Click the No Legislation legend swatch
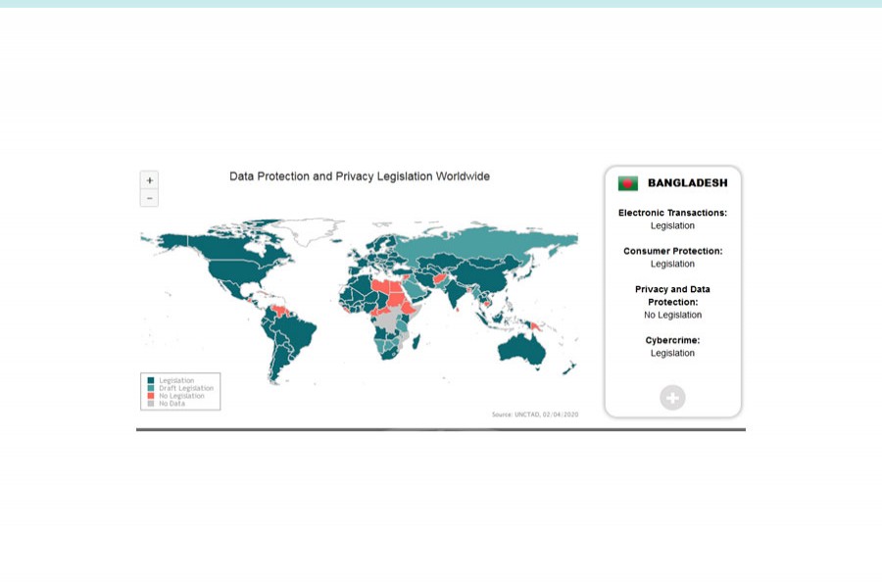The height and width of the screenshot is (588, 882). pyautogui.click(x=151, y=396)
